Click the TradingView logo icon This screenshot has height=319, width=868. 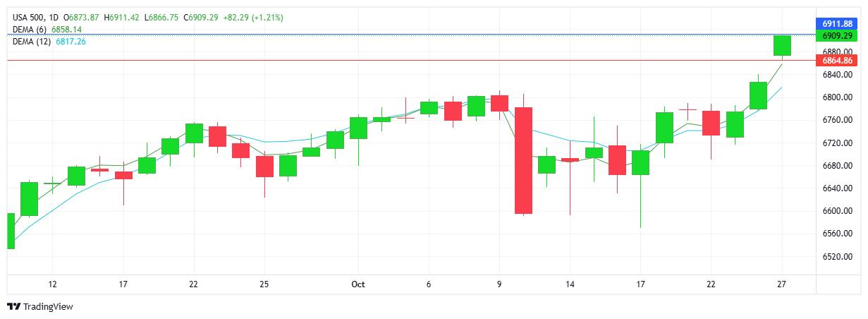tap(14, 307)
